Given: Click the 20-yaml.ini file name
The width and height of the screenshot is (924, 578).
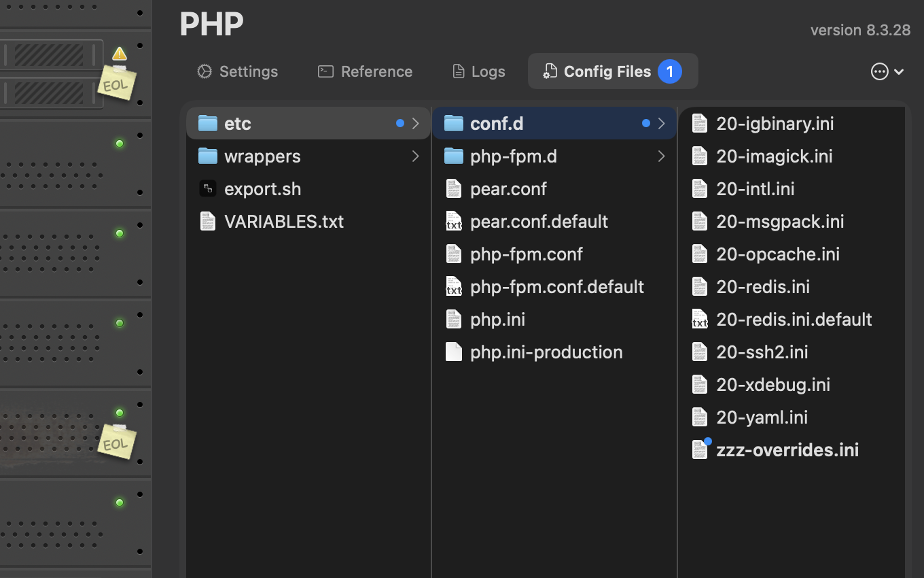Looking at the screenshot, I should [762, 417].
